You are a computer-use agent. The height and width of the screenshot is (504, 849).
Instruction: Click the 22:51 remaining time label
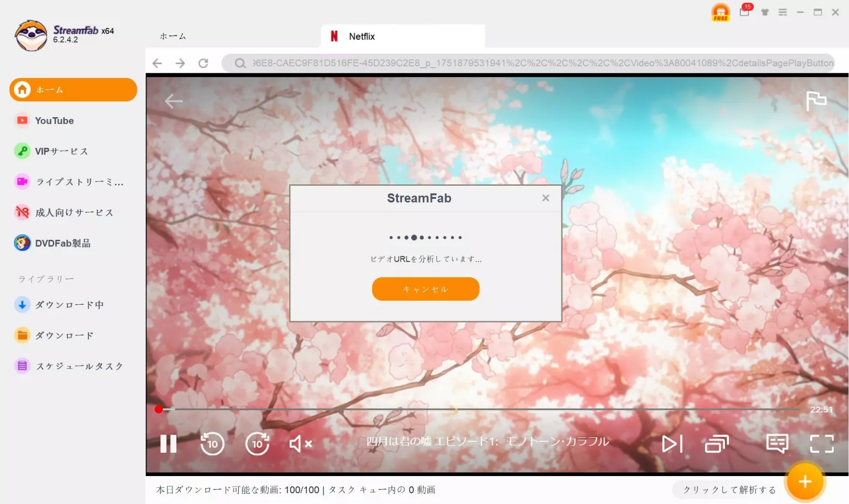point(821,409)
